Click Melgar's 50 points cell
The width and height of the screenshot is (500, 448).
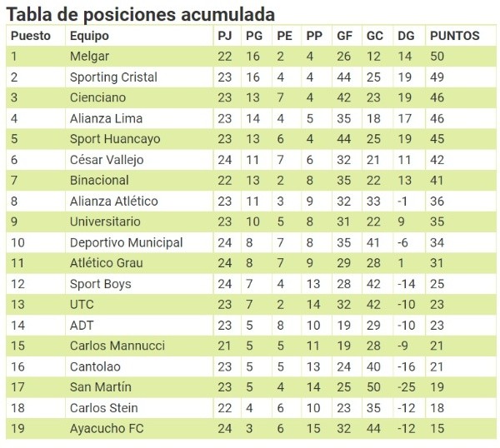click(437, 57)
